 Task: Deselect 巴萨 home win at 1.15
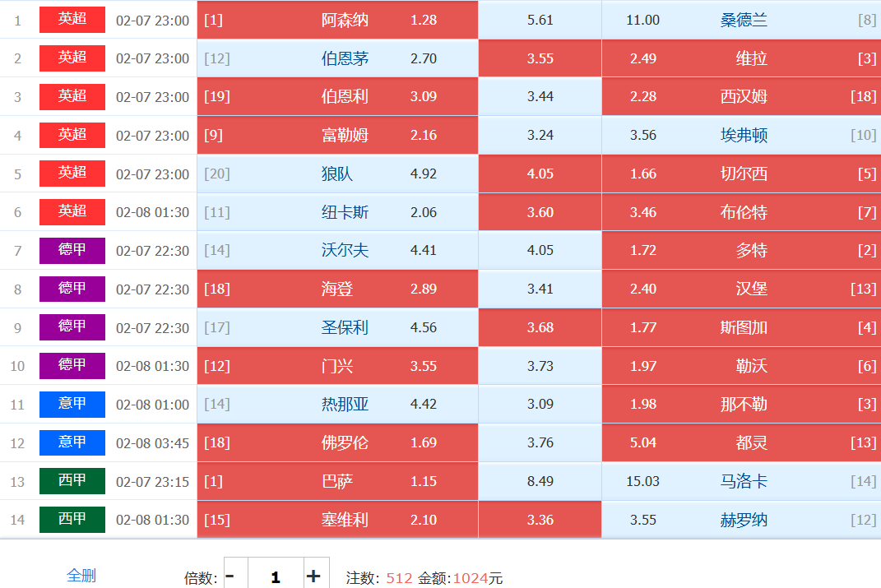[x=337, y=481]
